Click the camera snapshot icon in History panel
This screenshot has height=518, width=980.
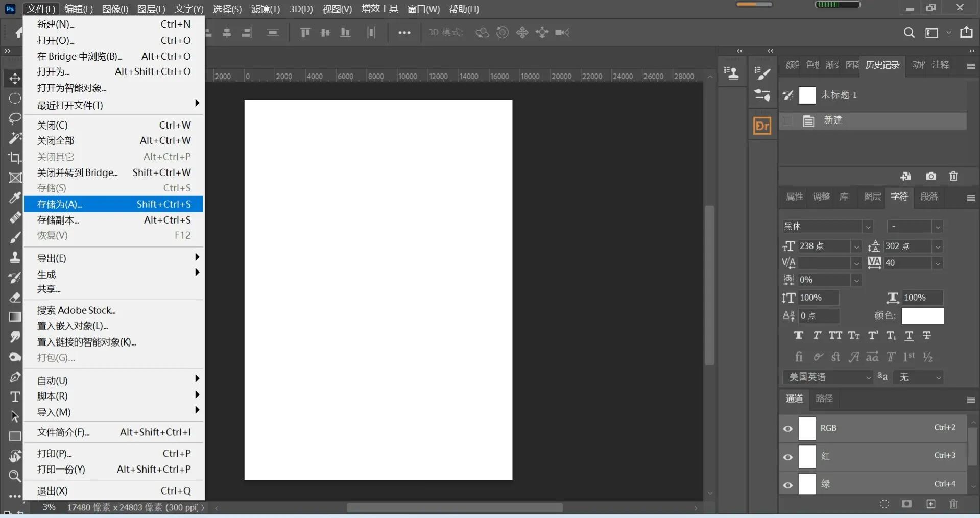coord(931,176)
